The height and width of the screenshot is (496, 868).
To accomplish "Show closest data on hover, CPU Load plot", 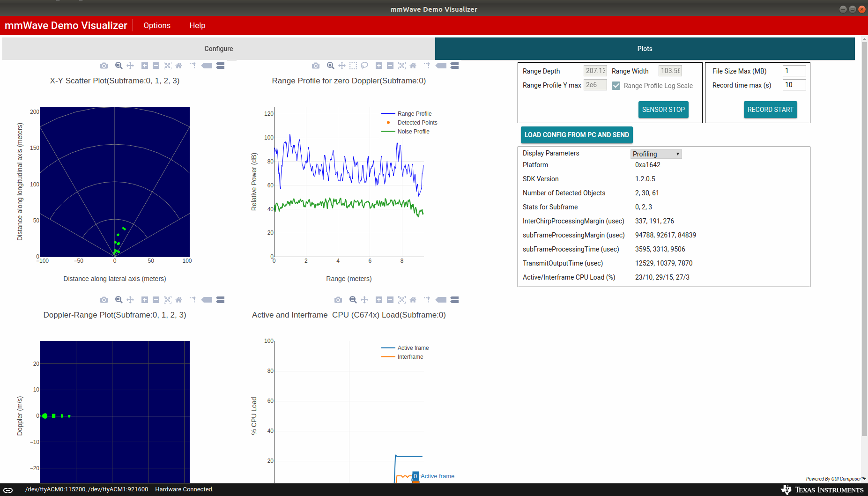I will pyautogui.click(x=441, y=300).
